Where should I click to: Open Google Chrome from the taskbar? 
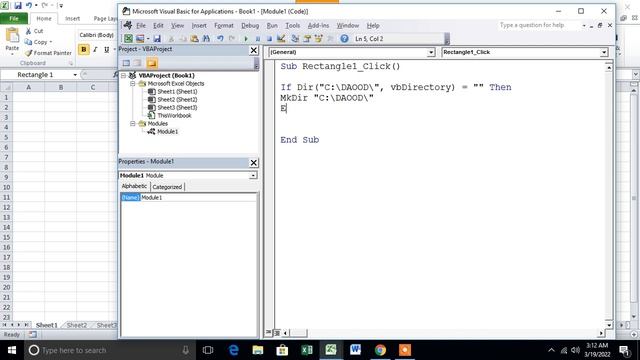pyautogui.click(x=380, y=350)
